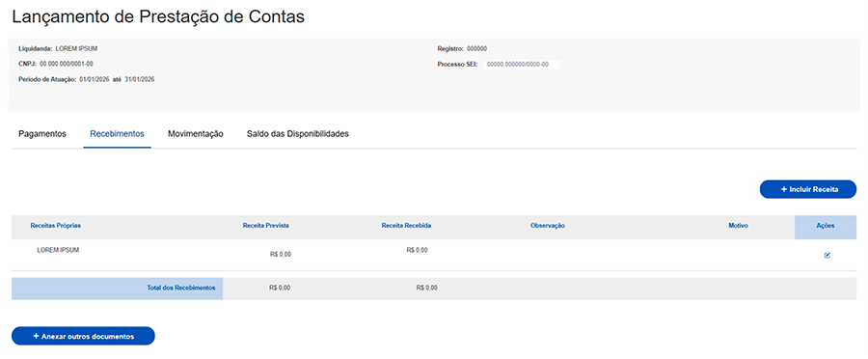This screenshot has height=359, width=868.
Task: Click total Receita Recebida R$ 0,00 value
Action: pyautogui.click(x=427, y=289)
